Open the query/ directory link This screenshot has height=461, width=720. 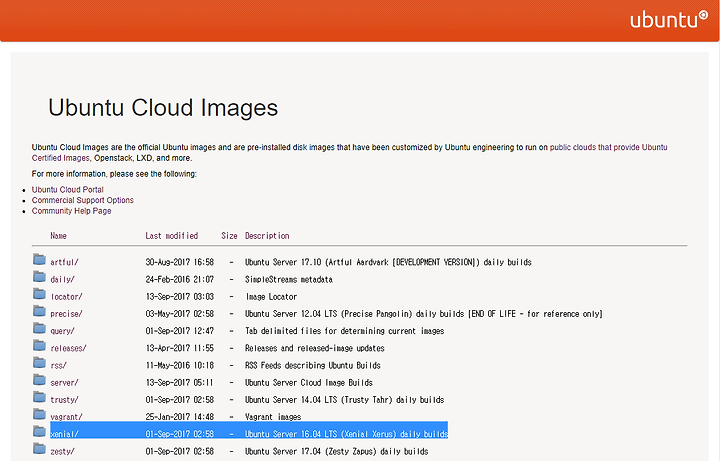pyautogui.click(x=62, y=331)
